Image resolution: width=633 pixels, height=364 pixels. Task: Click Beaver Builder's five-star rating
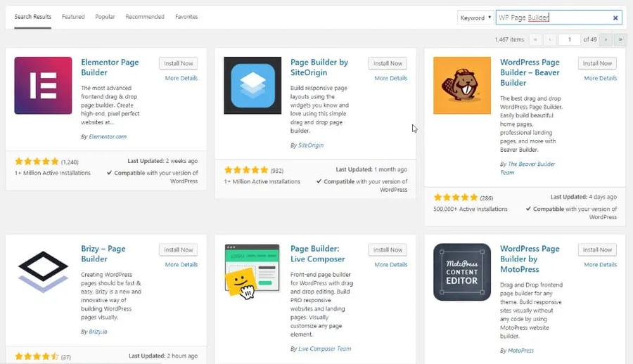(456, 197)
